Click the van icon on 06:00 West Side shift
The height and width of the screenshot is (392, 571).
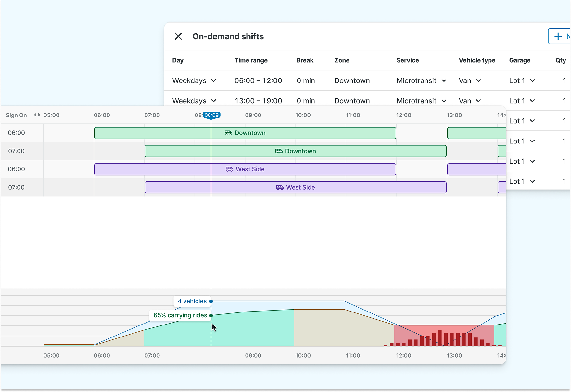tap(229, 169)
